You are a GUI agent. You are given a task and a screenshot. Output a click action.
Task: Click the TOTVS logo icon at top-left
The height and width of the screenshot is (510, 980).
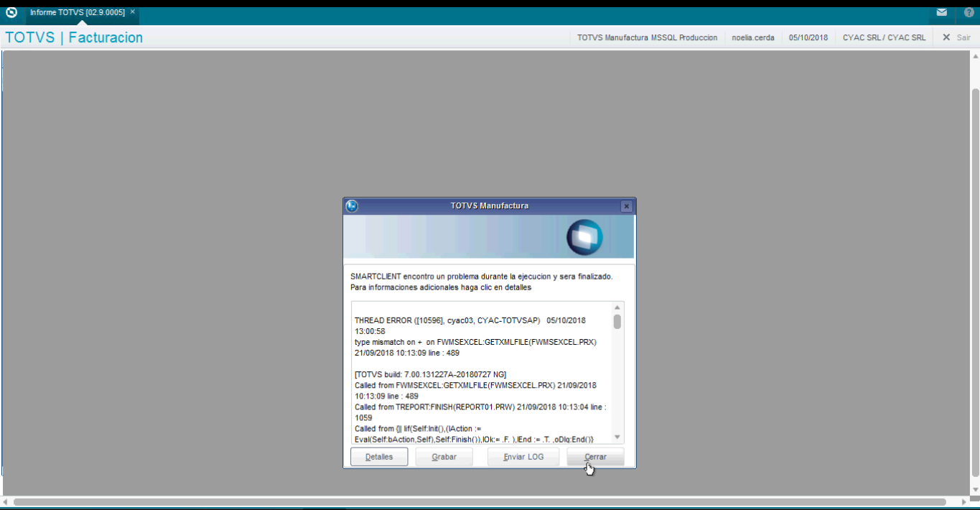point(11,12)
